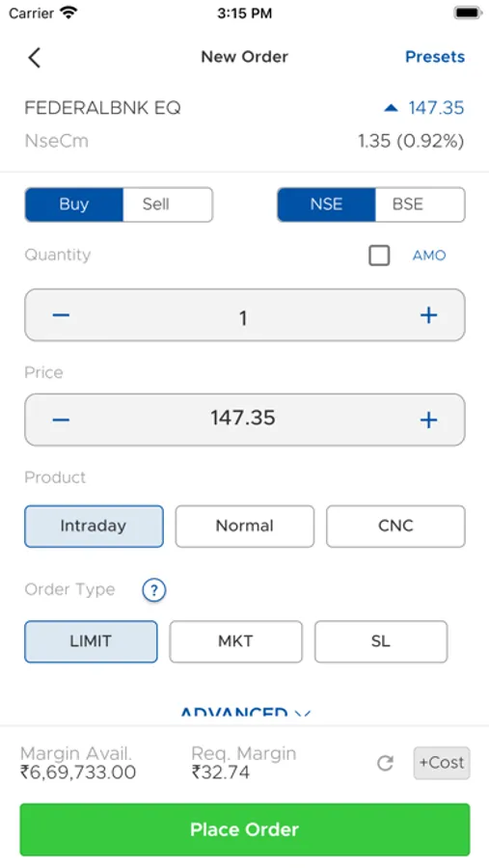
Task: Open Presets
Action: [435, 57]
